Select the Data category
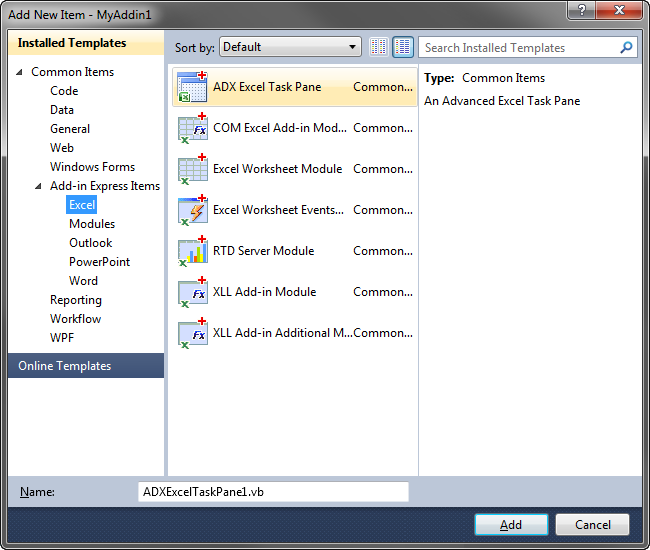 [62, 110]
